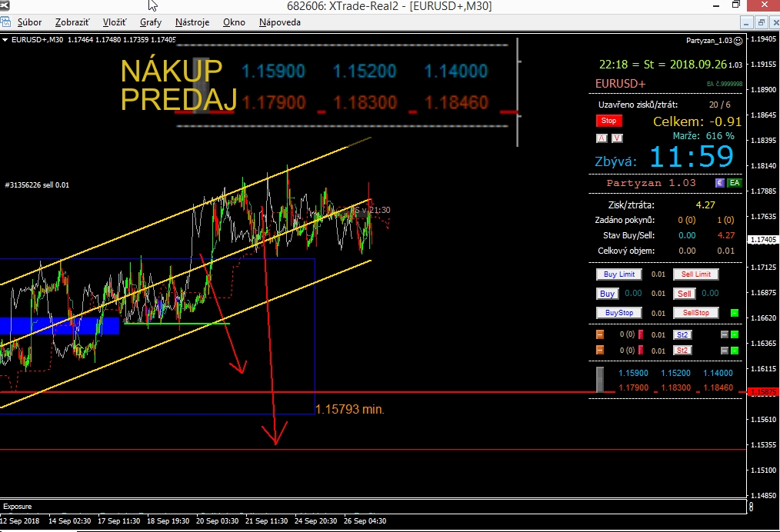Viewport: 780px width, 532px height.
Task: Open the Súbor menu
Action: (29, 22)
